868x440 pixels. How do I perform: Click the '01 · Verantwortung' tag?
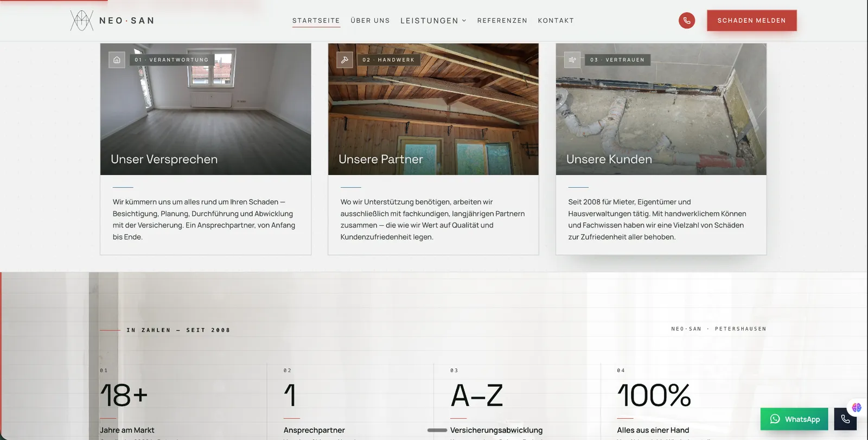pyautogui.click(x=171, y=60)
